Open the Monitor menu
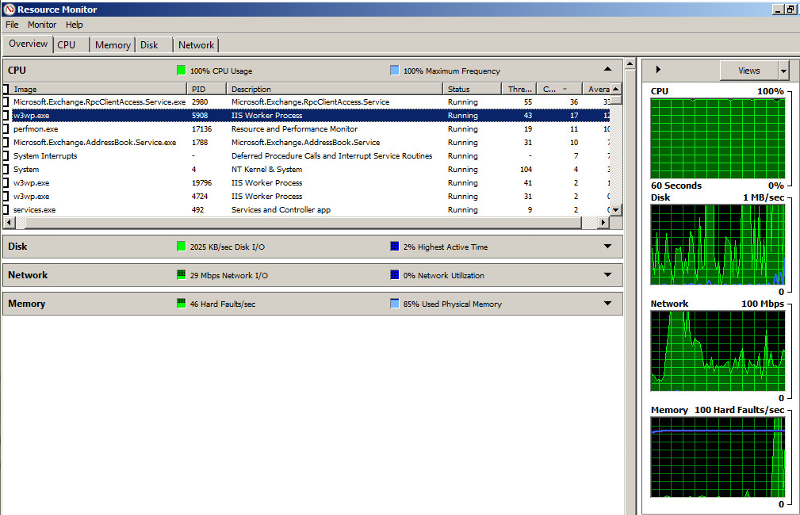Image resolution: width=800 pixels, height=515 pixels. 42,24
